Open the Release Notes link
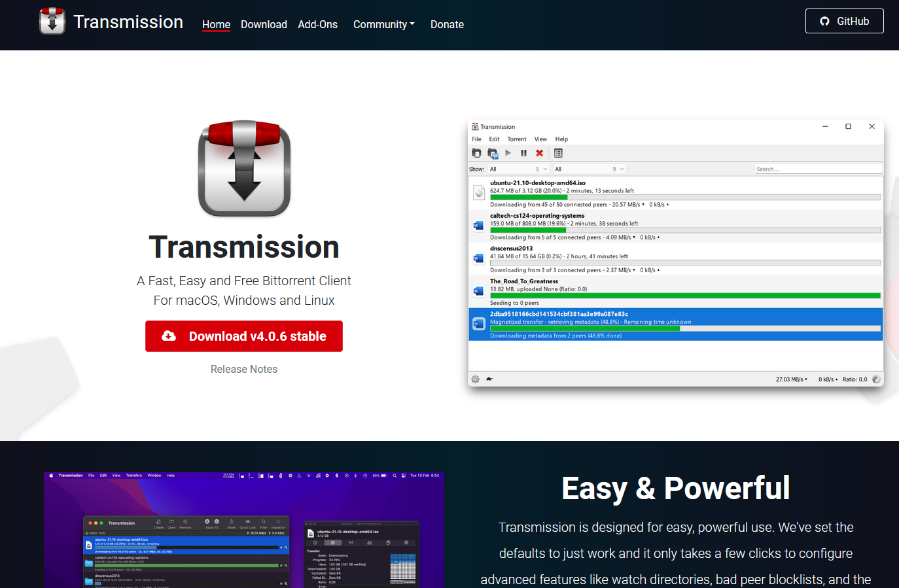This screenshot has width=899, height=588. click(244, 370)
